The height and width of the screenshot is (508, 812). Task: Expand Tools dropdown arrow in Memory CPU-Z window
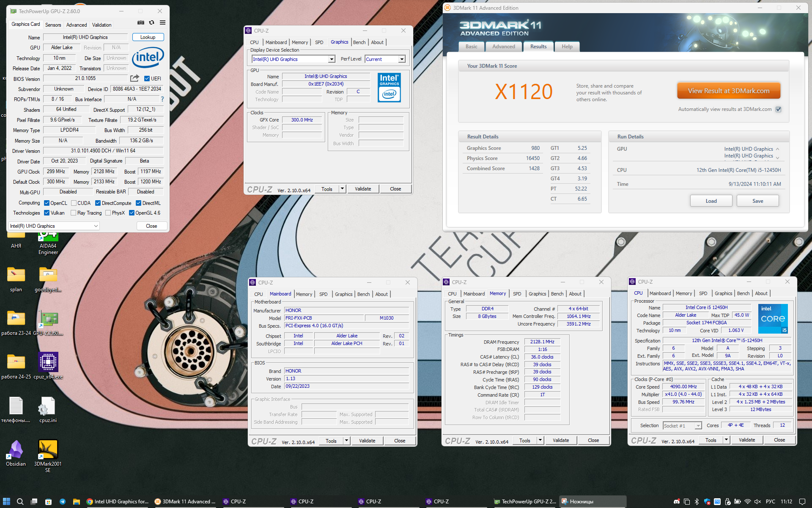tap(540, 440)
